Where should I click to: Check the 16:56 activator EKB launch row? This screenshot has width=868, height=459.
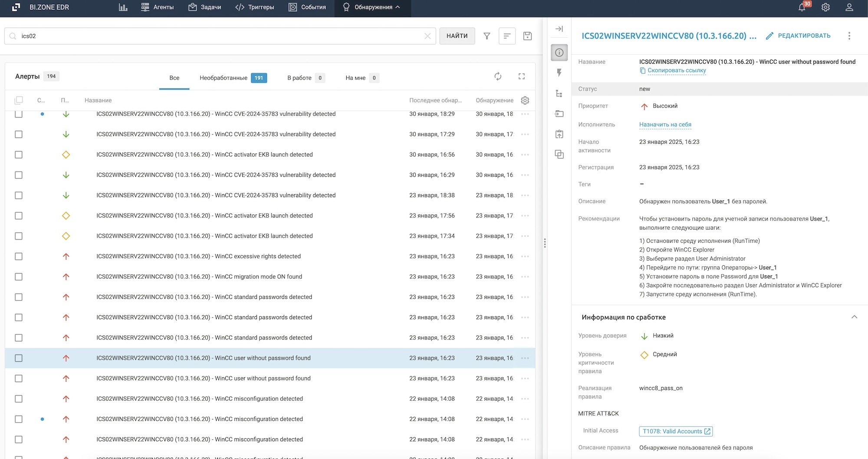click(19, 155)
